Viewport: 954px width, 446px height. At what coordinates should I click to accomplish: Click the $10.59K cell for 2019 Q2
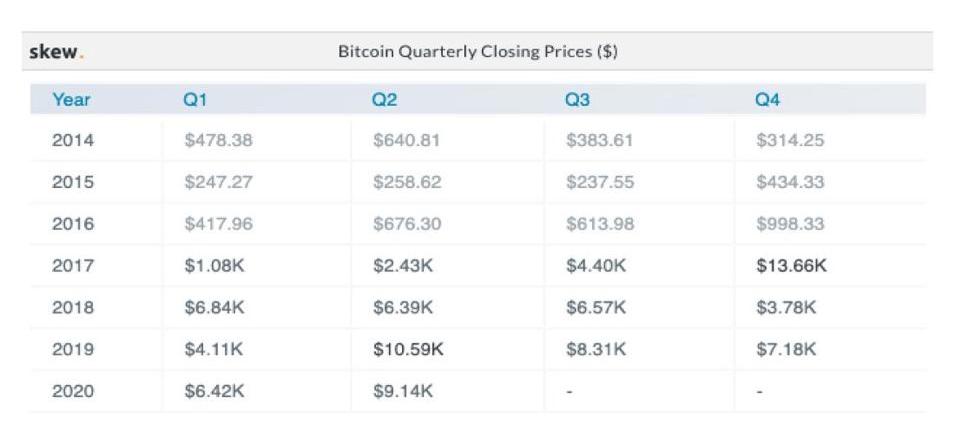(408, 349)
